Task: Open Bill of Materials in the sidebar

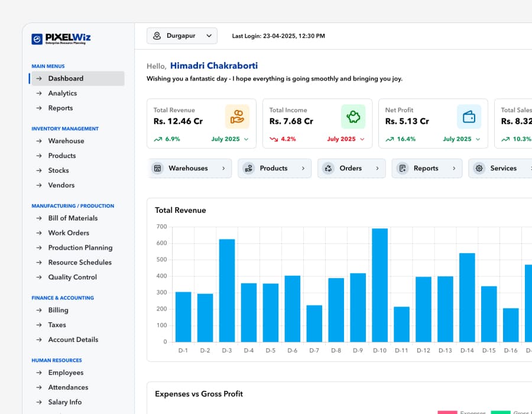Action: (x=77, y=218)
